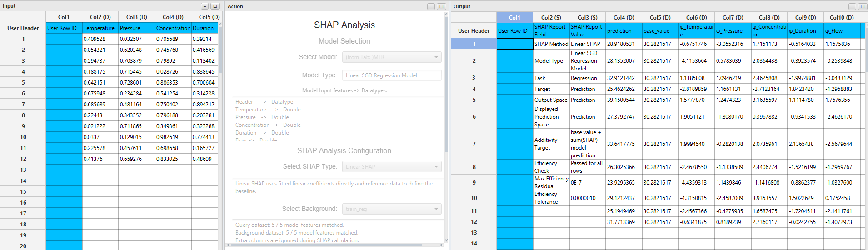Select Output column header Col7 (D)

point(733,17)
